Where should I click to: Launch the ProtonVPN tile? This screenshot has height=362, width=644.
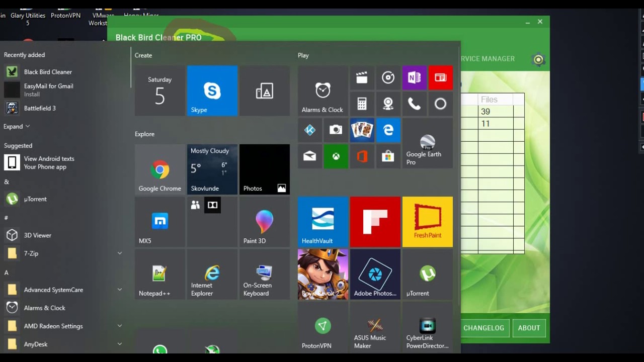(323, 326)
